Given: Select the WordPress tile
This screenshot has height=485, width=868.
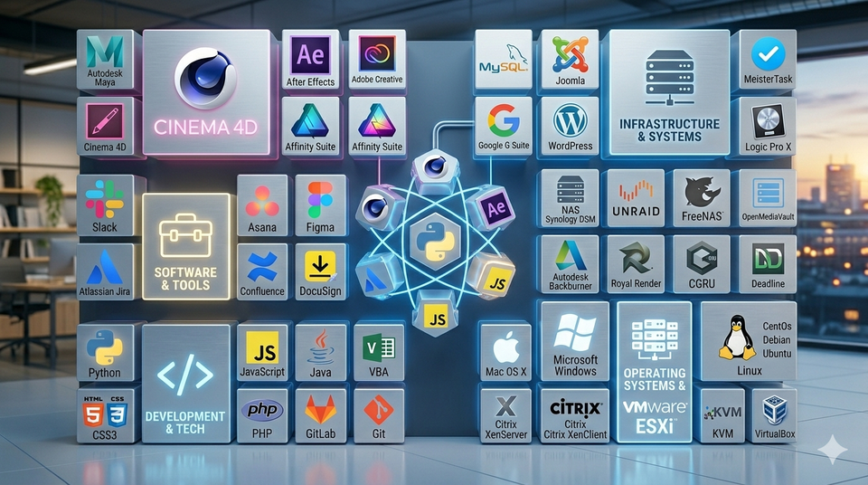Looking at the screenshot, I should click(x=571, y=127).
